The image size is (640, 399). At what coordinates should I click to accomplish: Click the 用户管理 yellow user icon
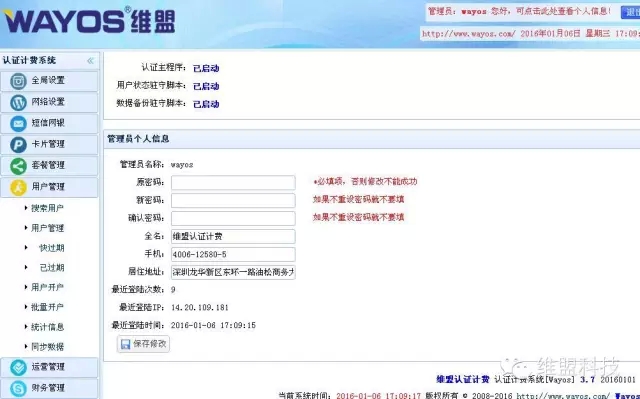click(18, 187)
